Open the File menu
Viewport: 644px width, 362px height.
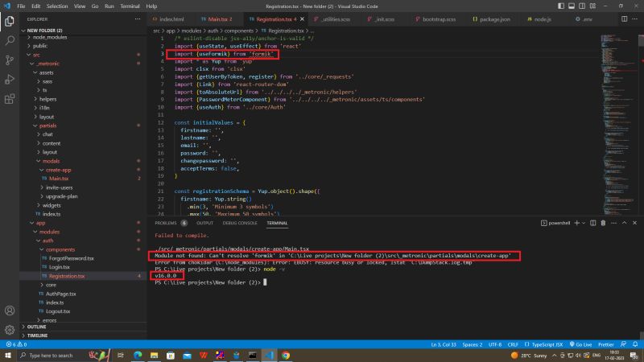pos(21,6)
